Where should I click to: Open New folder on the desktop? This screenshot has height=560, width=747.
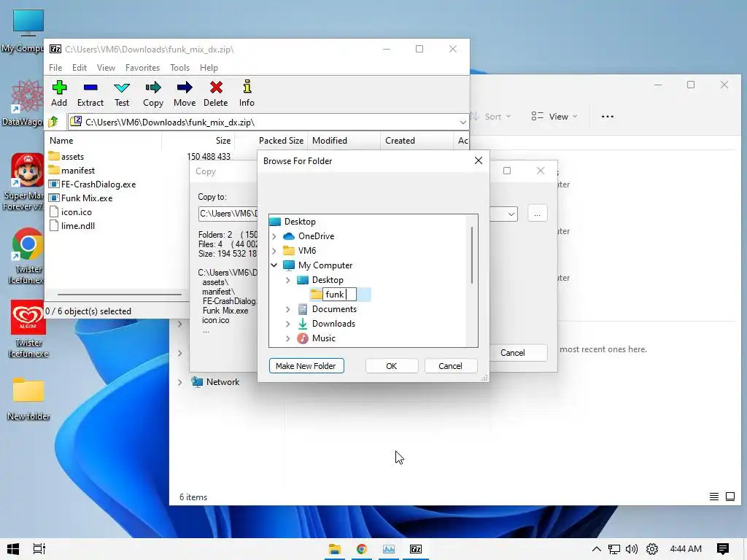28,399
